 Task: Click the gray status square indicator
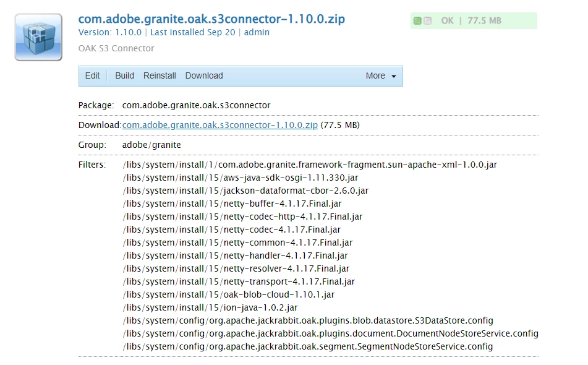click(x=427, y=20)
